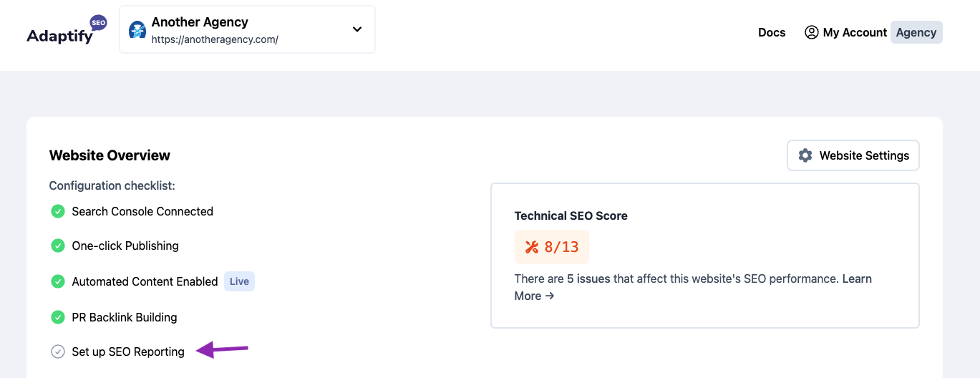Click the Adaptify SEO logo
Viewport: 980px width, 378px height.
(67, 30)
